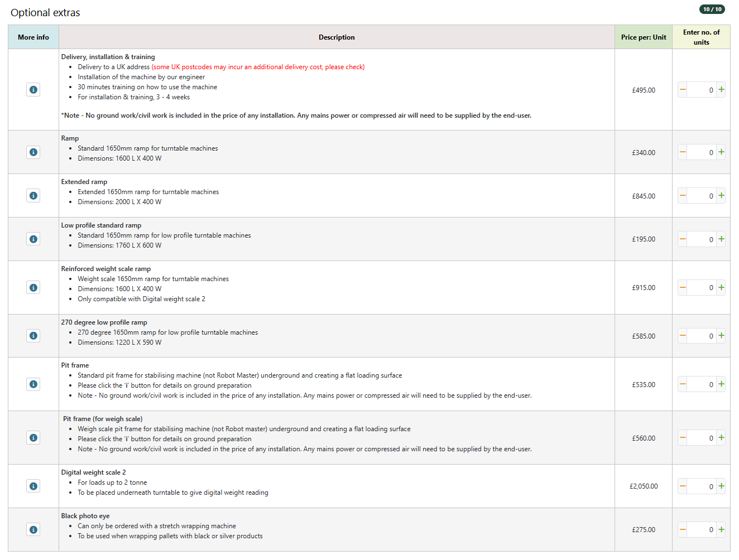739x560 pixels.
Task: Add a Low profile standard ramp unit
Action: 721,239
